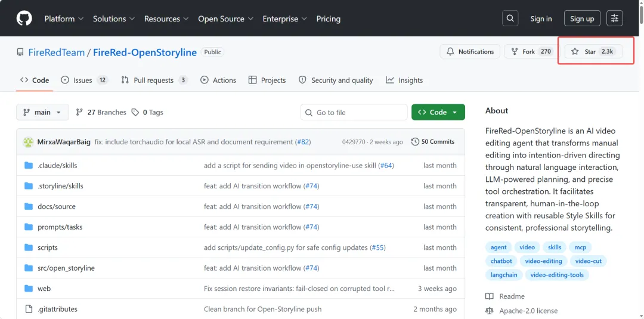Viewport: 644px width, 319px height.
Task: Switch to the Issues tab
Action: [x=83, y=80]
